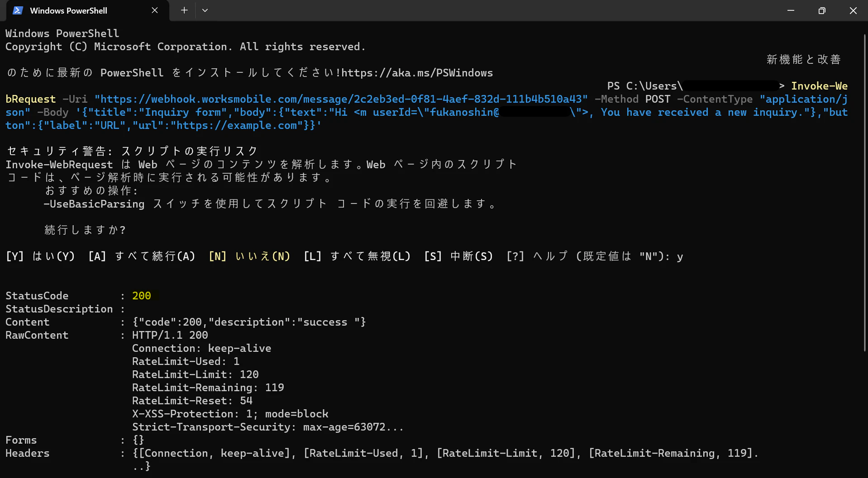
Task: Click the RateLimit-Limit: 120 line
Action: pyautogui.click(x=196, y=374)
